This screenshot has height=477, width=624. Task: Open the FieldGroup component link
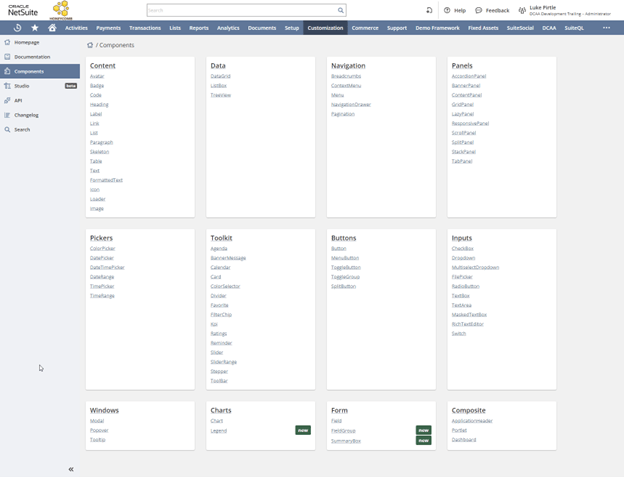[x=343, y=431]
